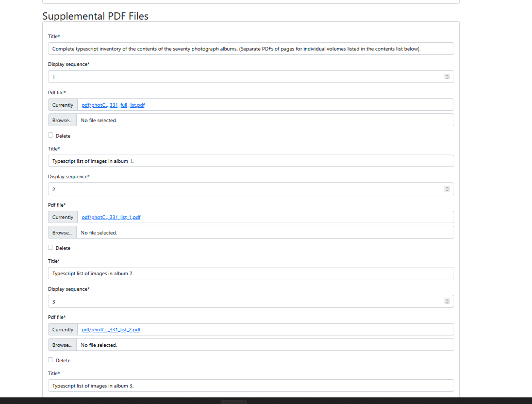Click Browse for album 1 list PDF

pyautogui.click(x=62, y=232)
